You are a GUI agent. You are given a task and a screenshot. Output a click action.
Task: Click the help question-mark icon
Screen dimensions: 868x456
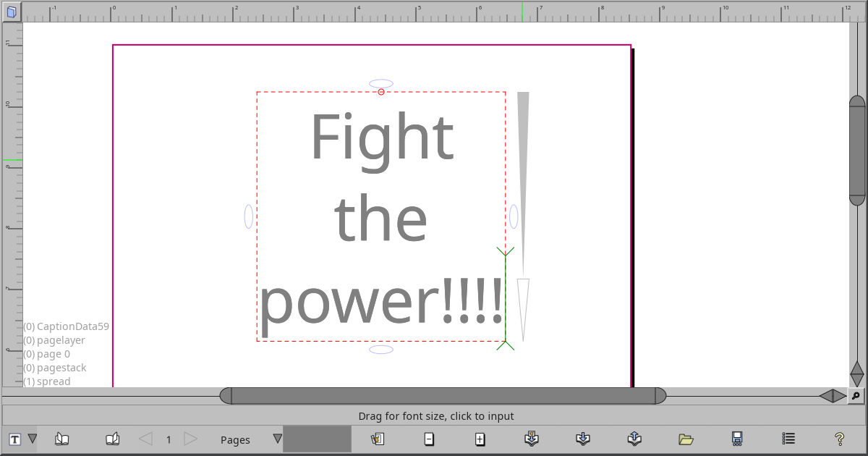pyautogui.click(x=839, y=439)
